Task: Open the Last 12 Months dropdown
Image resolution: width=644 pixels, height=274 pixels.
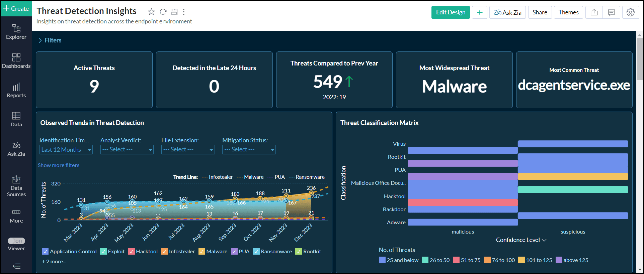Action: tap(66, 150)
